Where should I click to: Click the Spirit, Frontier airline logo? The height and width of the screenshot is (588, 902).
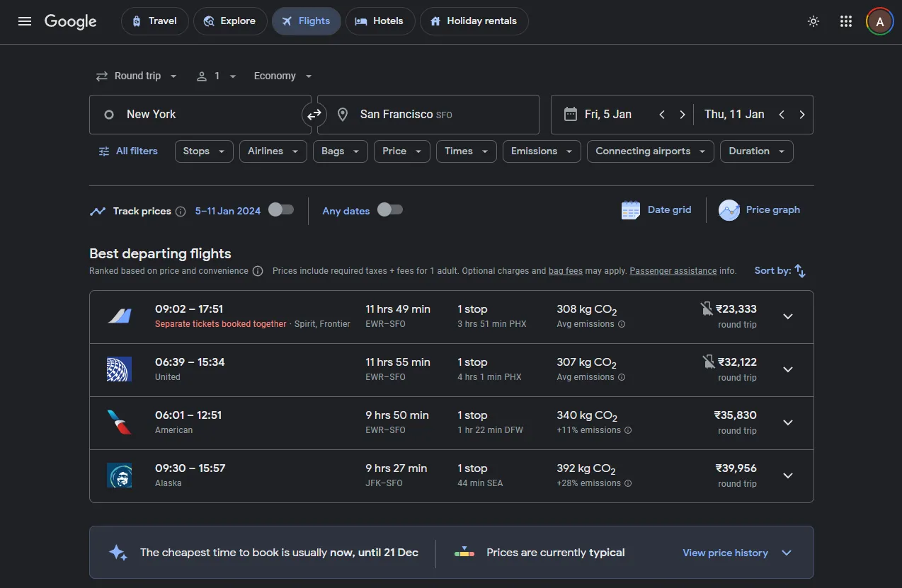[x=119, y=316]
